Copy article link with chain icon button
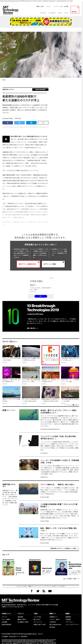The image size is (83, 644). tap(43, 123)
